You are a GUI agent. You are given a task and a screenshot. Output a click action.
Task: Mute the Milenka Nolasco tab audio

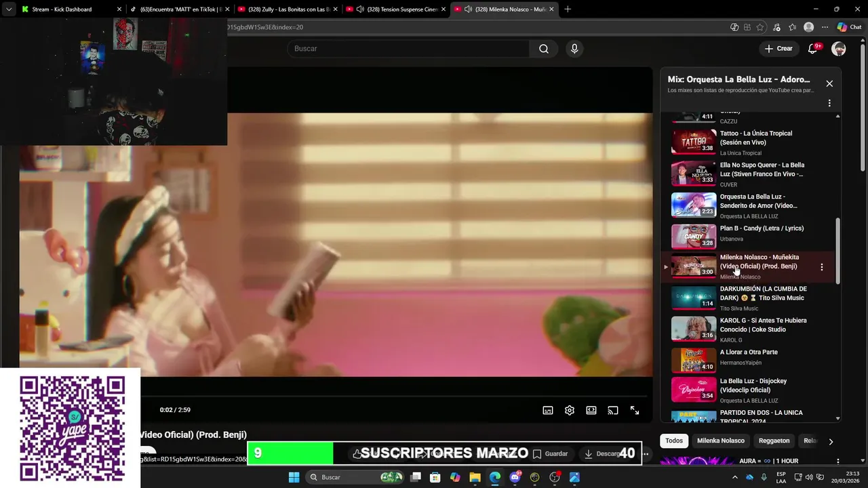click(x=468, y=9)
